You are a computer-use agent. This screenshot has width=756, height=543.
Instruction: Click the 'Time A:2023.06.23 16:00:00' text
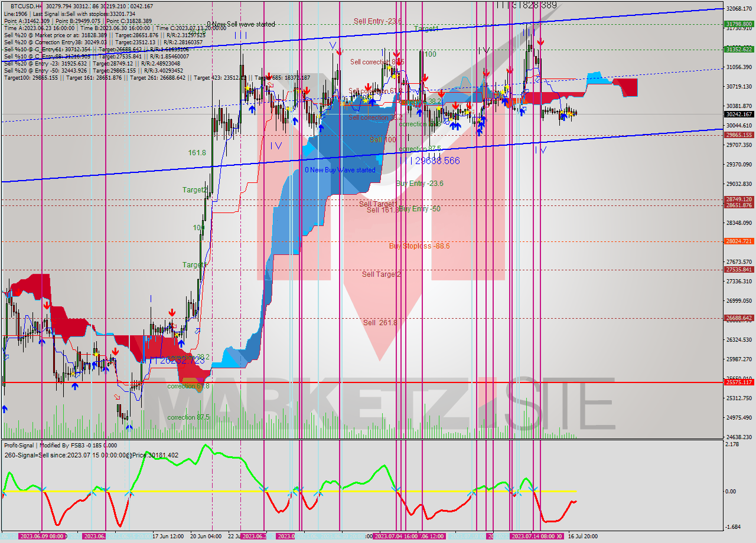39,28
